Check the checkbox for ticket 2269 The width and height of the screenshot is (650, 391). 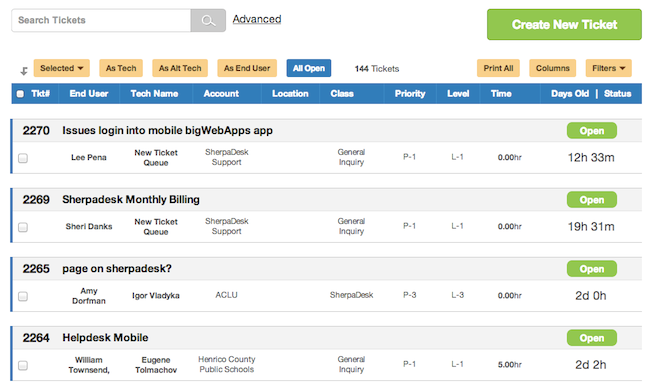[23, 227]
